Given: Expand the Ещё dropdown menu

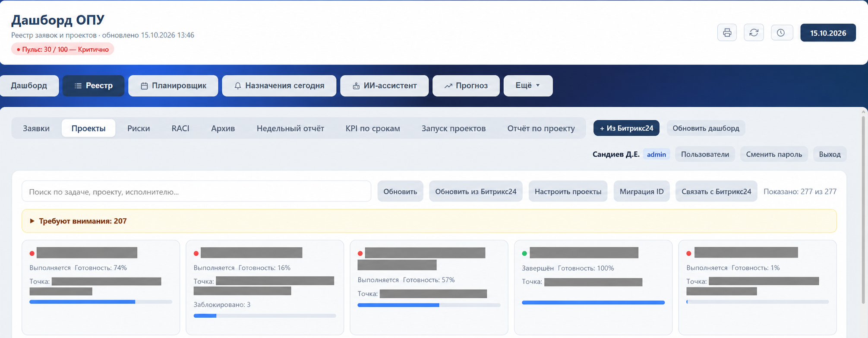Looking at the screenshot, I should click(528, 86).
